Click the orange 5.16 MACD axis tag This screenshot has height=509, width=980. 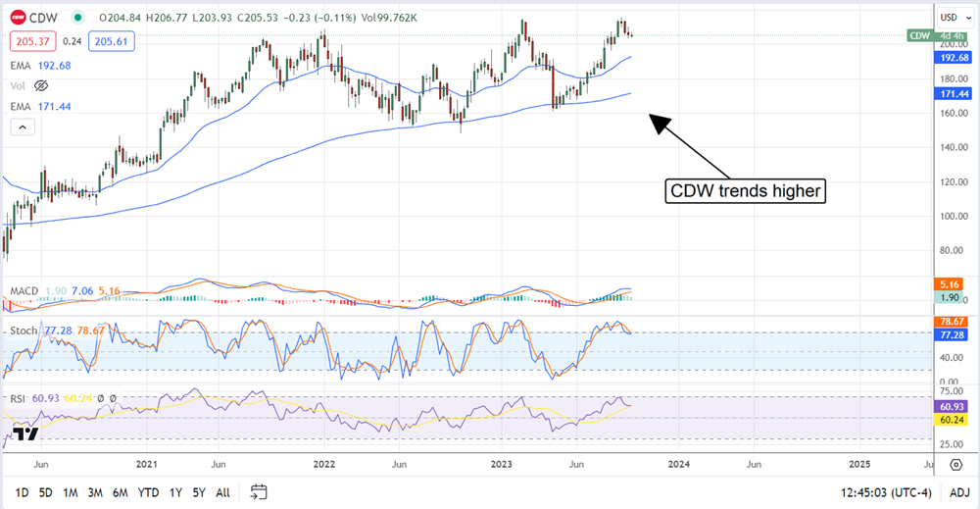950,284
